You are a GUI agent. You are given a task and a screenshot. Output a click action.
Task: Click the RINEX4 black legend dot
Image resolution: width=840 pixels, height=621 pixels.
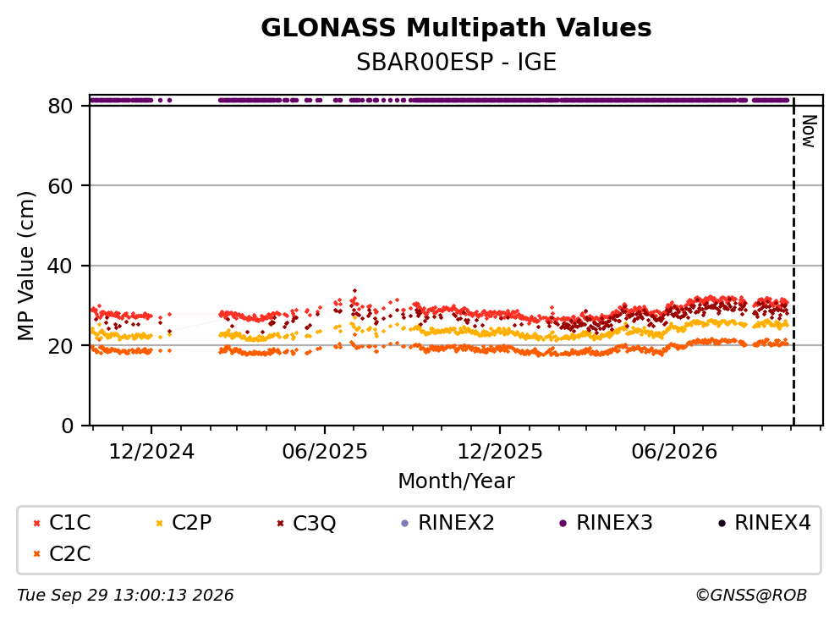click(x=721, y=523)
